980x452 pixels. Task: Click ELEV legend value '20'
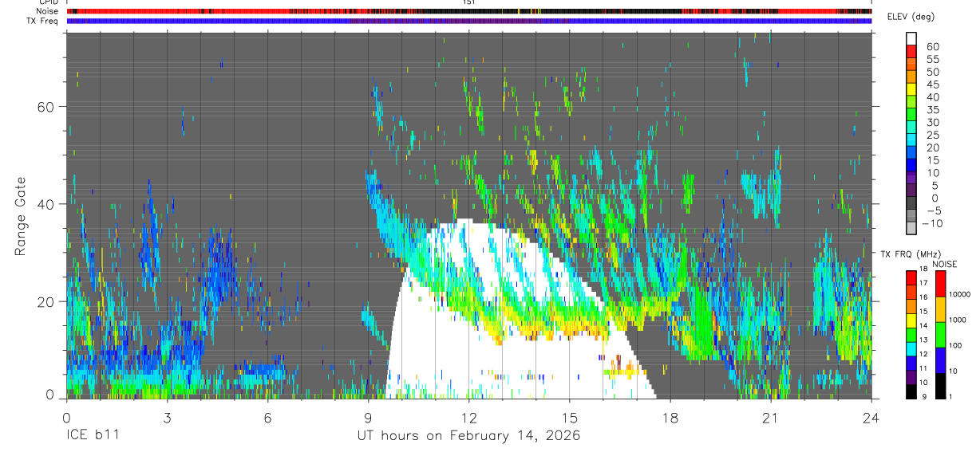point(932,147)
